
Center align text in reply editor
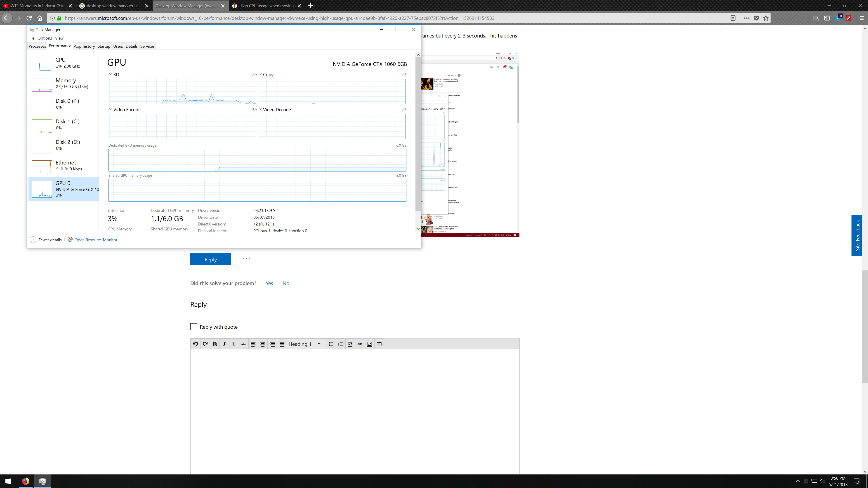(x=263, y=344)
